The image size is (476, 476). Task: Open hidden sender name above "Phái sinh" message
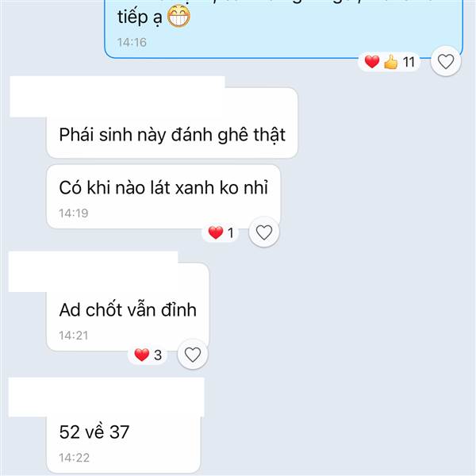coord(117,97)
